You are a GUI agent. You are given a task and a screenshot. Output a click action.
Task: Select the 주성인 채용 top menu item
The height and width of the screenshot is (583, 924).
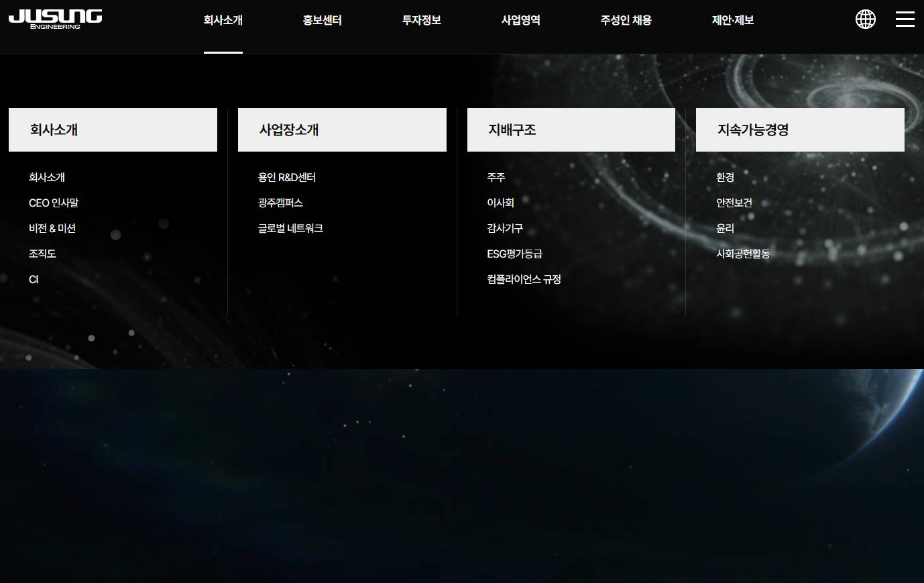tap(626, 20)
